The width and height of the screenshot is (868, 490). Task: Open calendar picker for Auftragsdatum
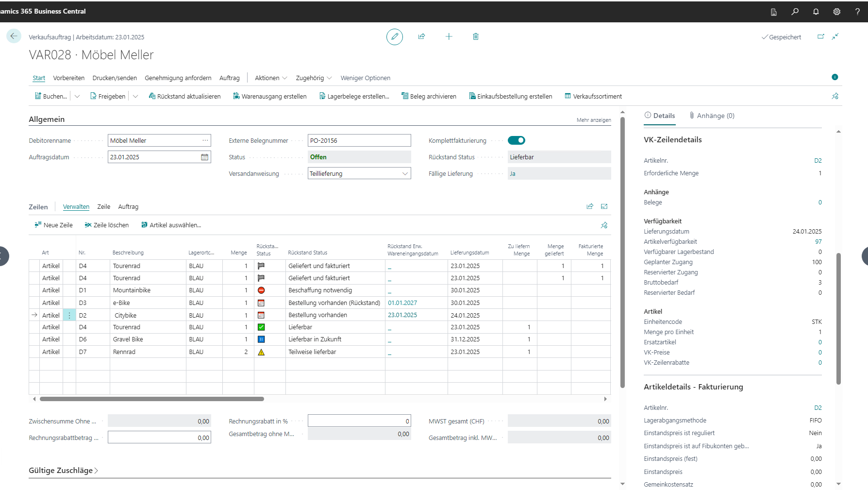[x=204, y=157]
